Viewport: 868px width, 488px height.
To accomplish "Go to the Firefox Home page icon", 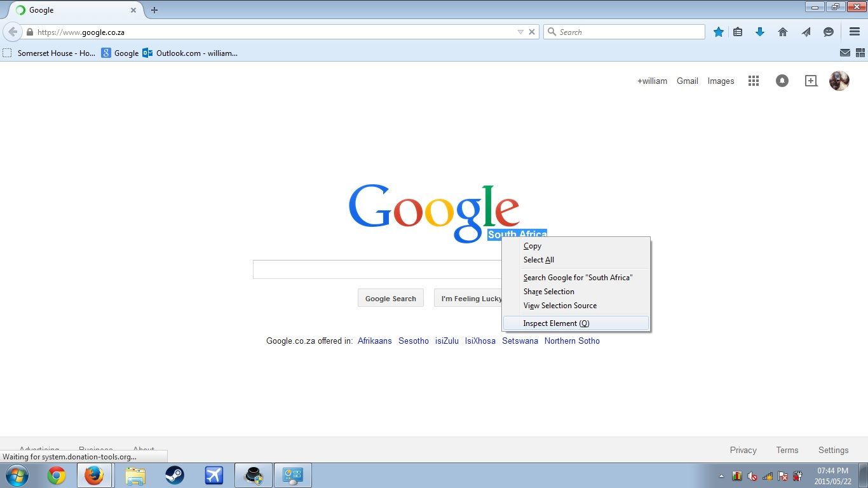I will [783, 32].
